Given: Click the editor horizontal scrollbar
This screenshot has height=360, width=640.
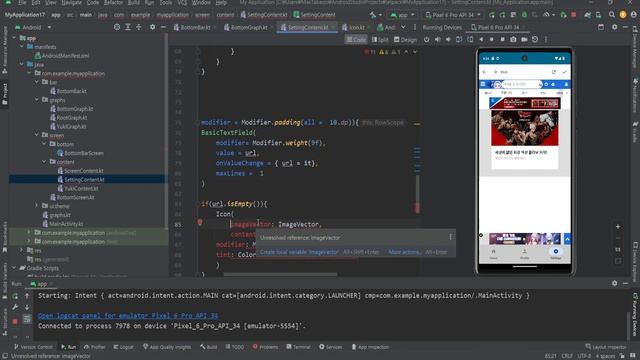Looking at the screenshot, I should (x=280, y=274).
